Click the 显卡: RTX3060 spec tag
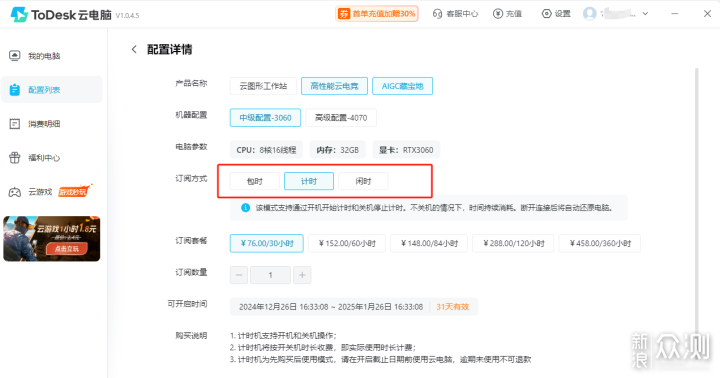 point(406,150)
